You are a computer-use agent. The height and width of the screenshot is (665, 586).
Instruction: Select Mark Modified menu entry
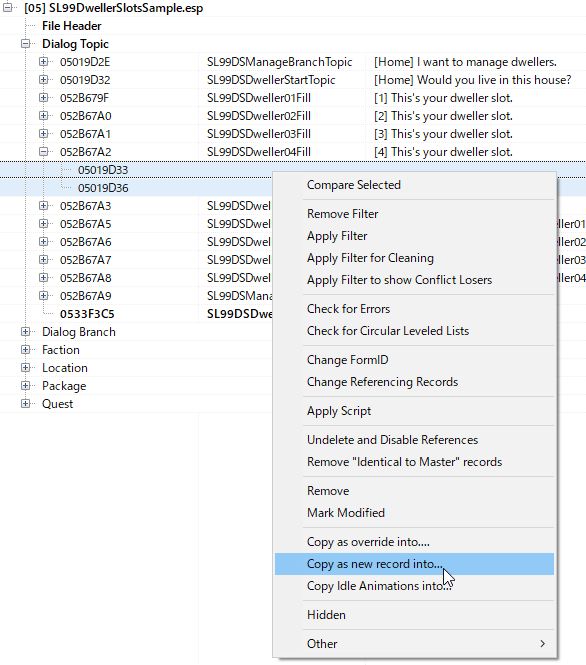(x=414, y=513)
